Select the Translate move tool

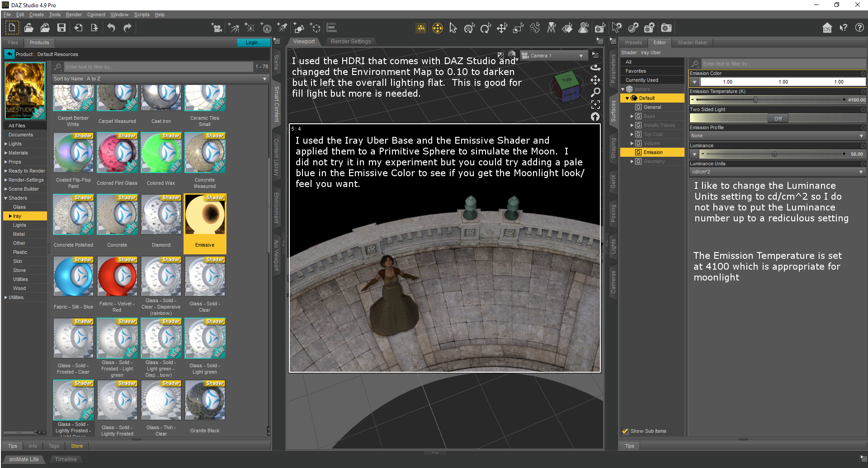[502, 28]
